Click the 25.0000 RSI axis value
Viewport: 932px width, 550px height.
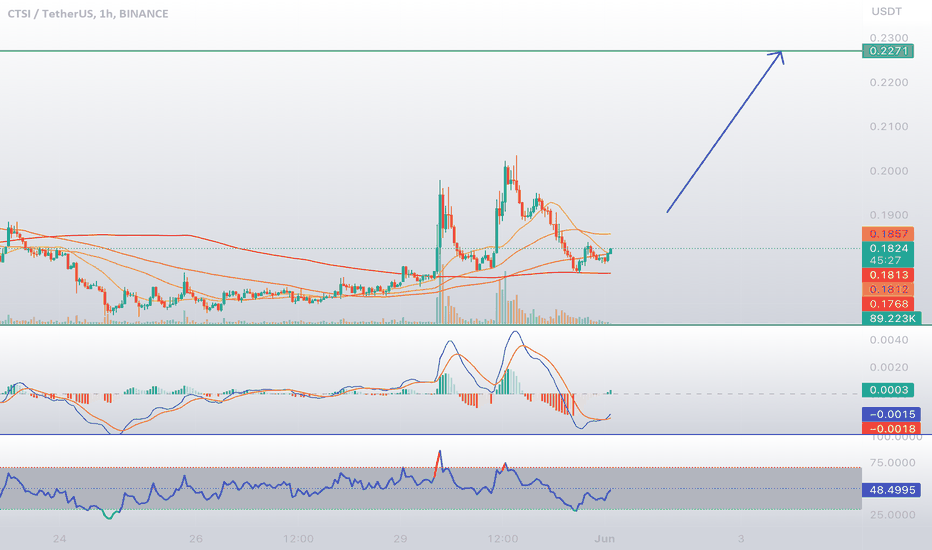click(x=892, y=515)
